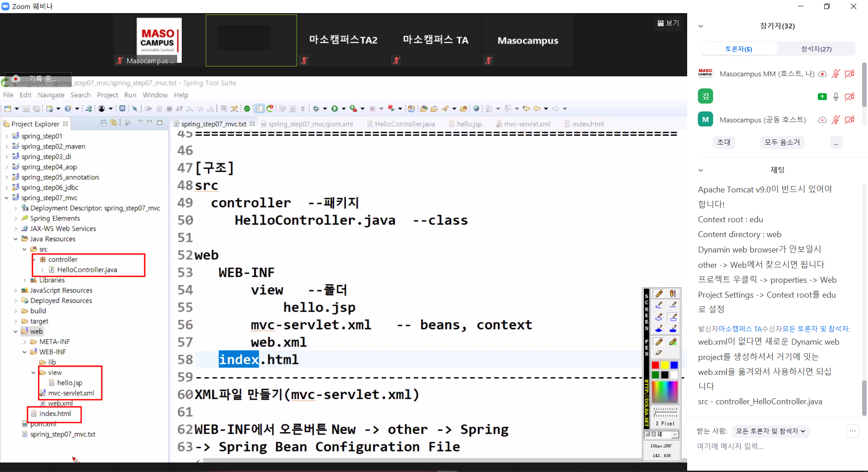Select the text tool in Screen Pen palette
The width and height of the screenshot is (868, 472).
[x=673, y=294]
